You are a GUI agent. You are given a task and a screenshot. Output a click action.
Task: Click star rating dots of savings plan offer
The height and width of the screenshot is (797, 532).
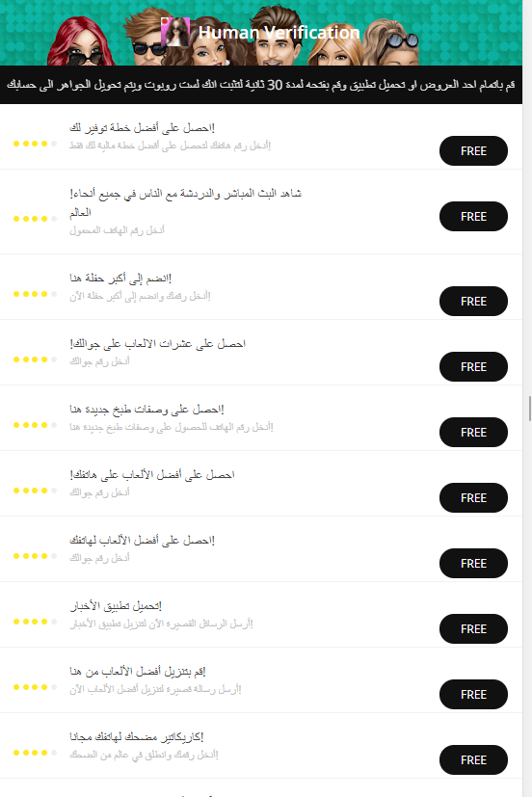(35, 144)
